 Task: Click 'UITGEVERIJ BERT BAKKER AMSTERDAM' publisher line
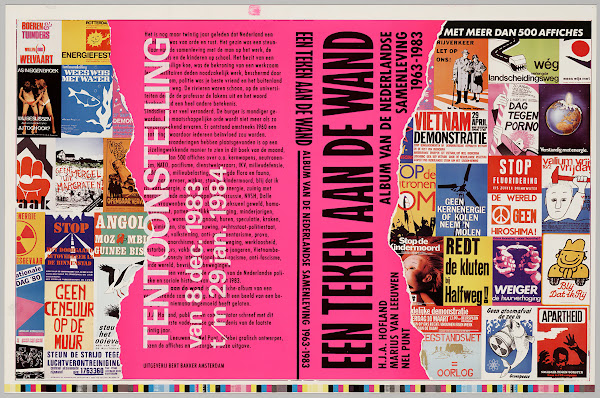point(183,365)
